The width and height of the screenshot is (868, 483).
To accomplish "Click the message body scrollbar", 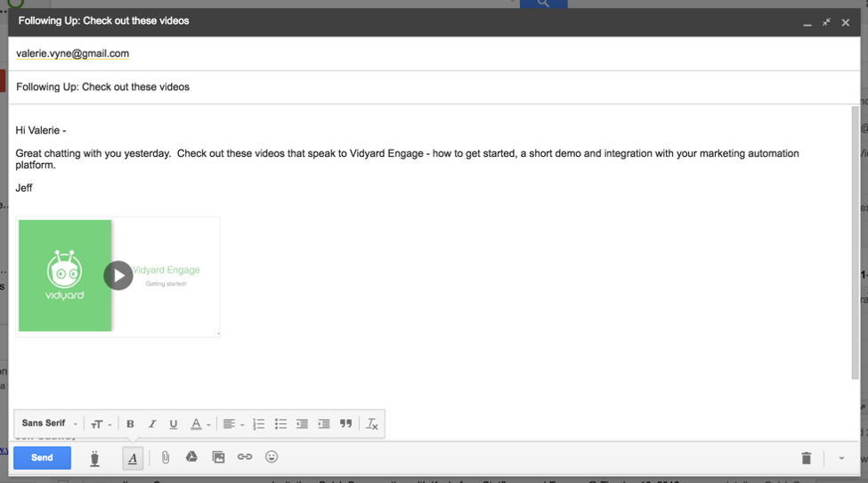I will pyautogui.click(x=856, y=242).
